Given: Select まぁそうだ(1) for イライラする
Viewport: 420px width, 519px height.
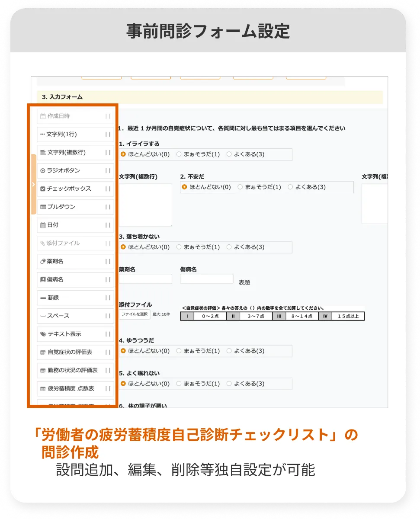Looking at the screenshot, I should coord(179,154).
